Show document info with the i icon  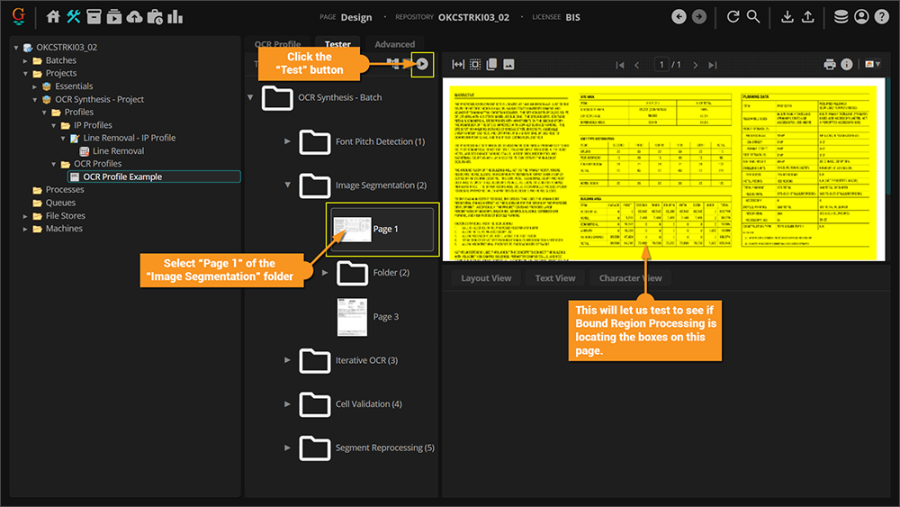coord(847,64)
